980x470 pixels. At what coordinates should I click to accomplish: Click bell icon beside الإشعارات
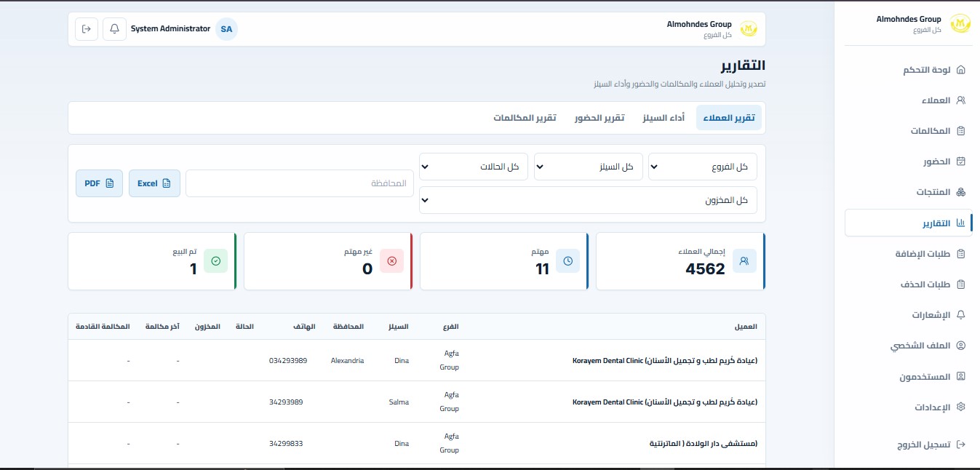click(x=960, y=315)
